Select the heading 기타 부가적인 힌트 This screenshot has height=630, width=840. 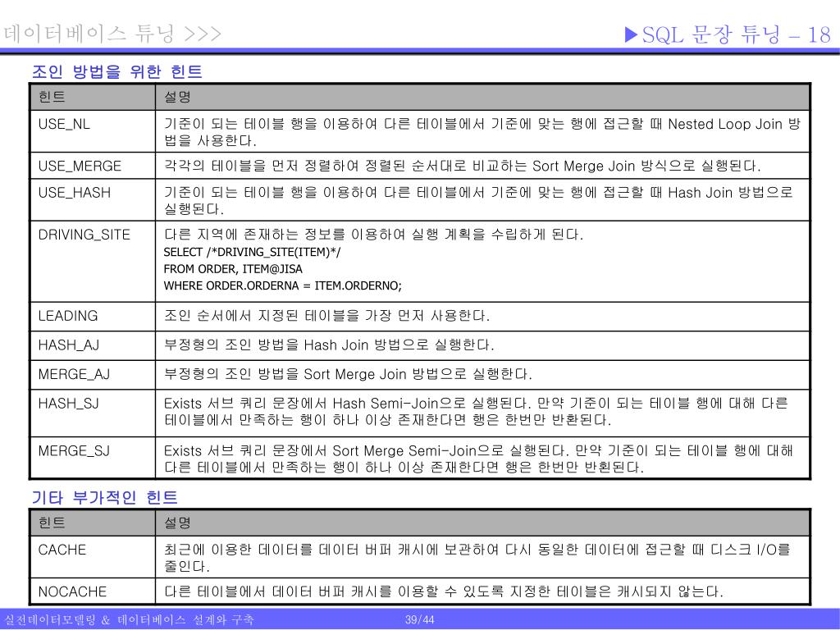click(x=104, y=497)
